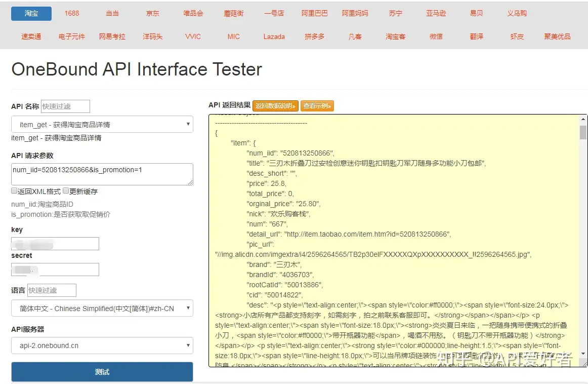Click the result box scrollbar up arrow
588x384 pixels.
583,120
